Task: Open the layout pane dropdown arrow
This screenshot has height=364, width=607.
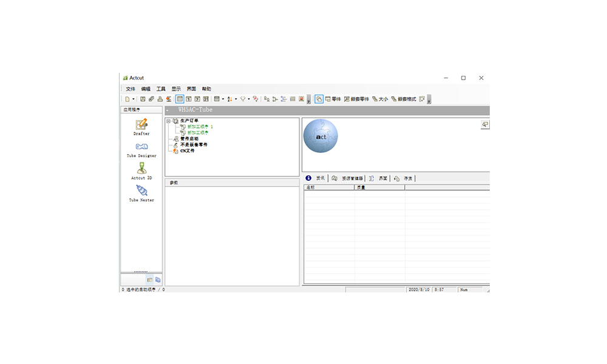Action: tap(223, 99)
